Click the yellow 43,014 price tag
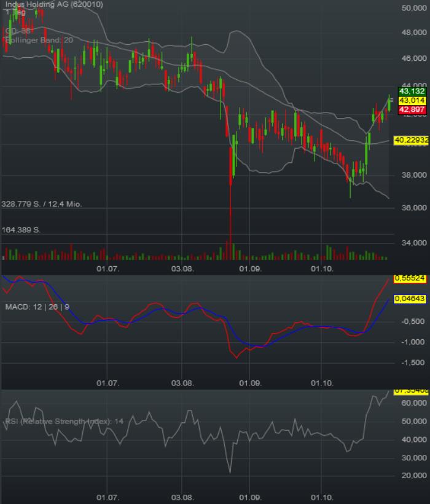The image size is (430, 504). 412,100
